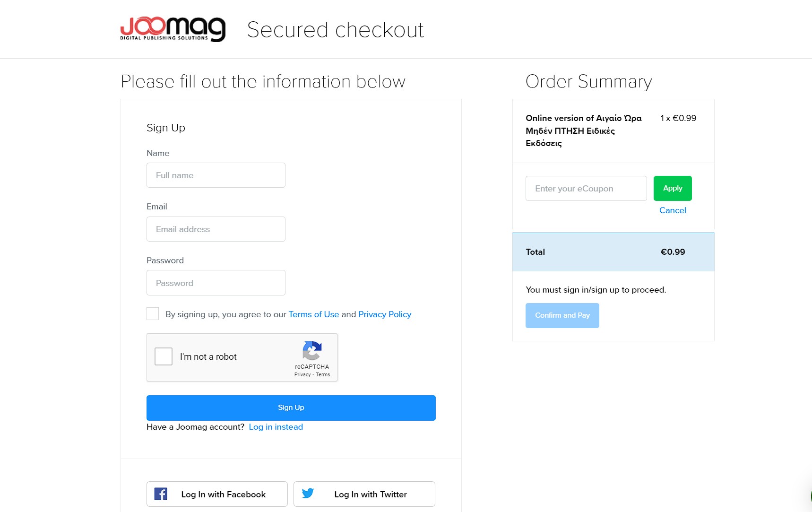Choose Log In with Twitter
Image resolution: width=812 pixels, height=512 pixels.
[x=364, y=494]
